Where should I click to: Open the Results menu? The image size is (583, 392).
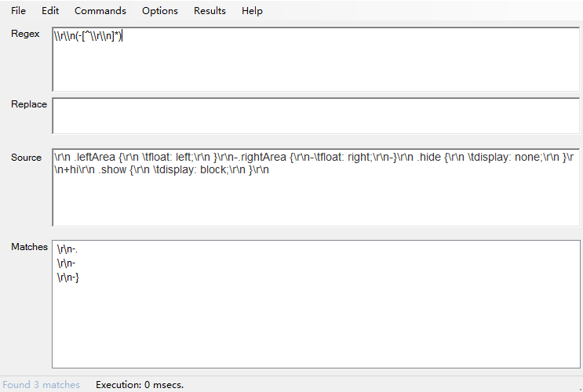(210, 11)
